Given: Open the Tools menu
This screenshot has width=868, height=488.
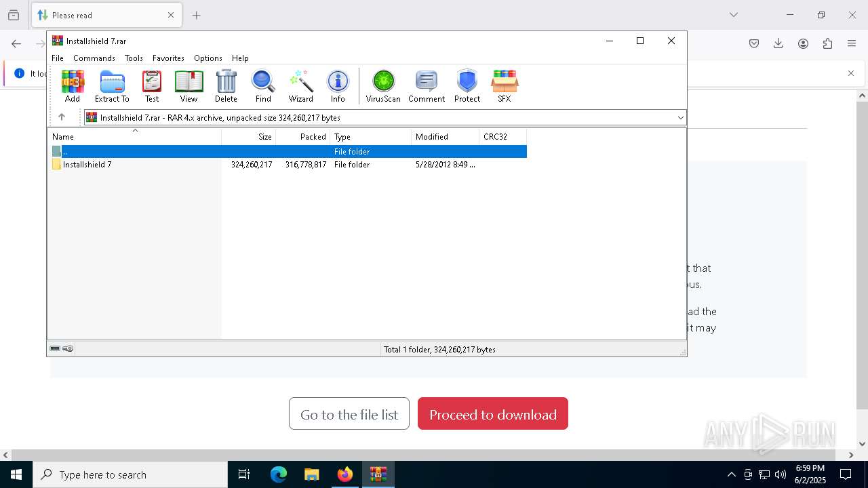Looking at the screenshot, I should [x=134, y=58].
